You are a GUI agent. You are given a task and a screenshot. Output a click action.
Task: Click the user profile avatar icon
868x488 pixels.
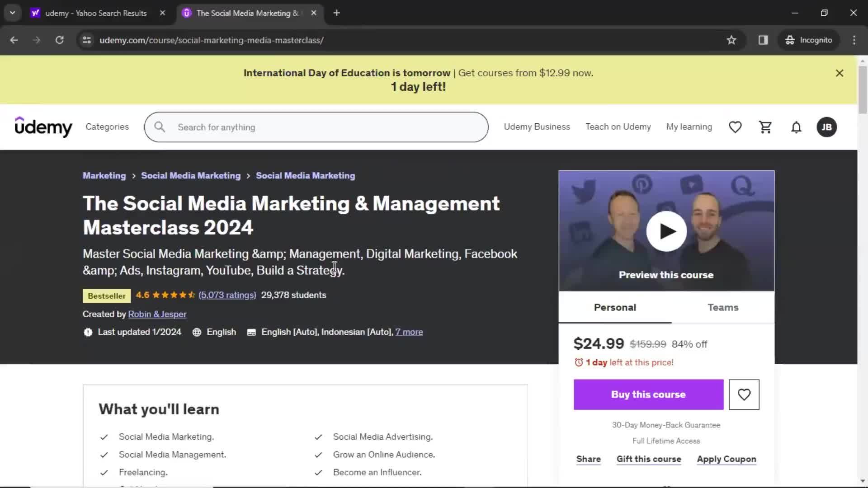pyautogui.click(x=827, y=127)
